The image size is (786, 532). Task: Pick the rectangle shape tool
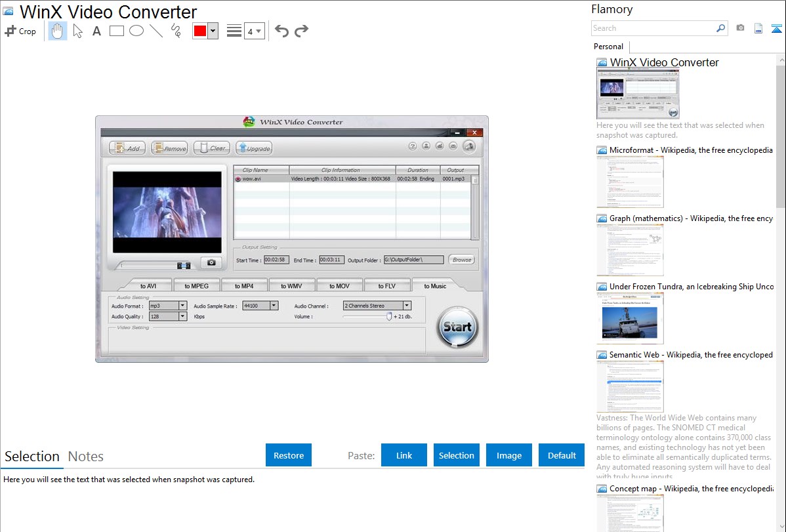[117, 31]
